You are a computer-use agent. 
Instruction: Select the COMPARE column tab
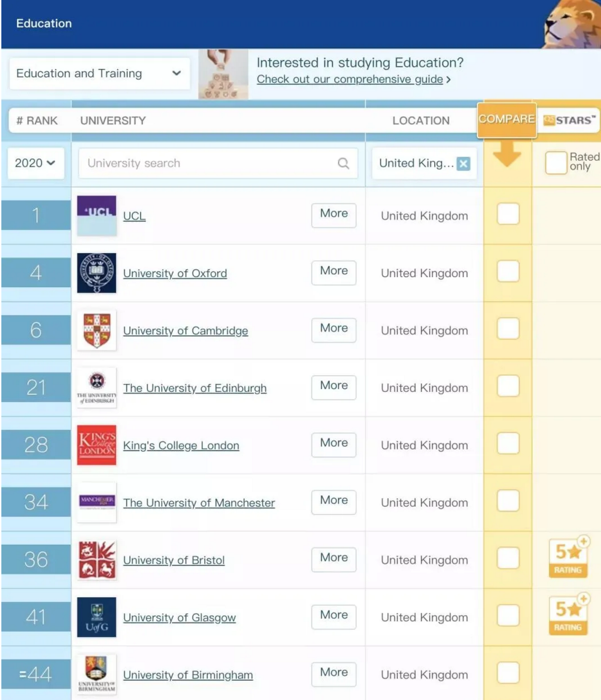pos(506,120)
